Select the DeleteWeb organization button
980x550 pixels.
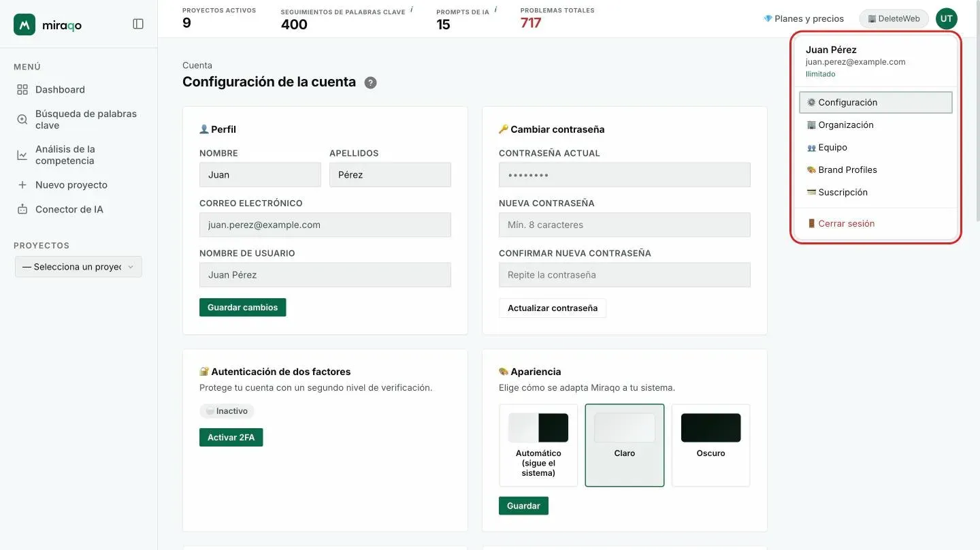[x=894, y=18]
